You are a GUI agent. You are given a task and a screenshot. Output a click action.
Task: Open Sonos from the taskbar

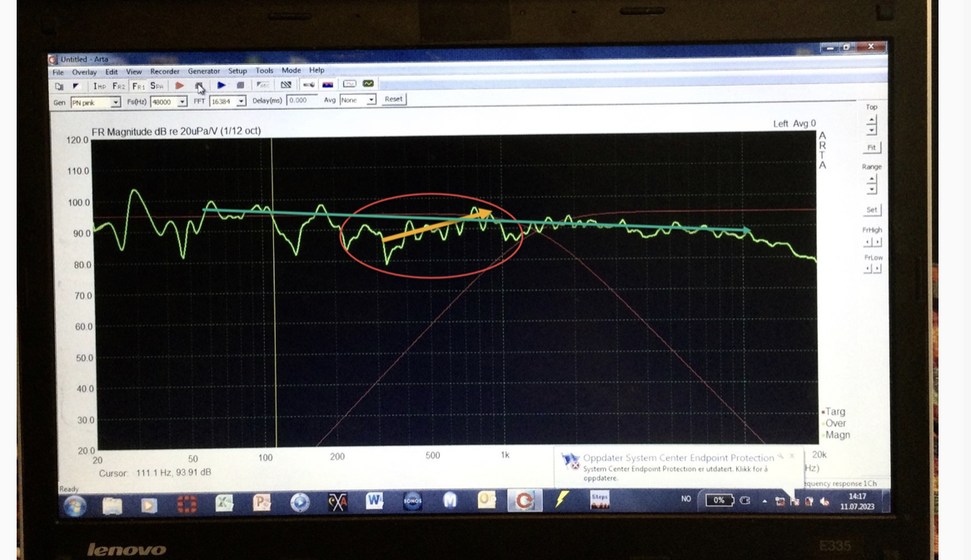(x=412, y=501)
